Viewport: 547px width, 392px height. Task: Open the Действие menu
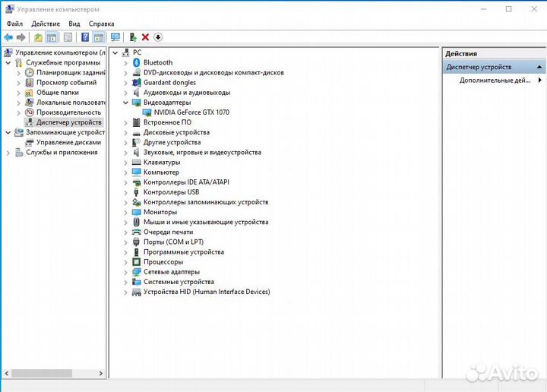(46, 24)
